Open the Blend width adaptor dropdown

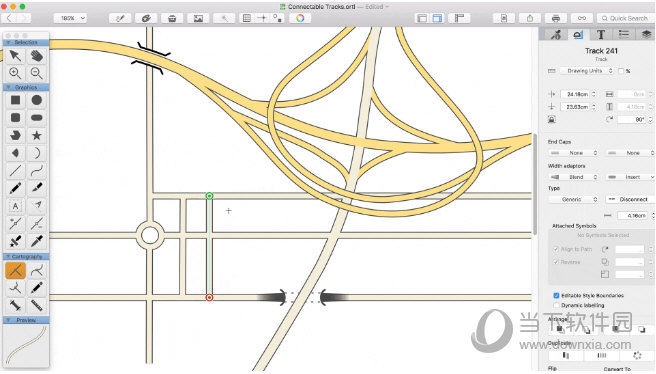(x=573, y=177)
